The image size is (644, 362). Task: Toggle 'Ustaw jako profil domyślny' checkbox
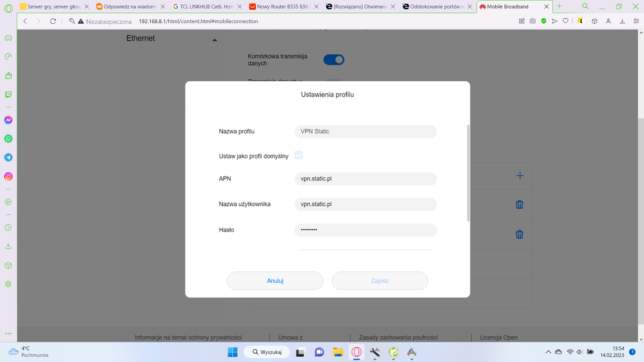click(298, 155)
